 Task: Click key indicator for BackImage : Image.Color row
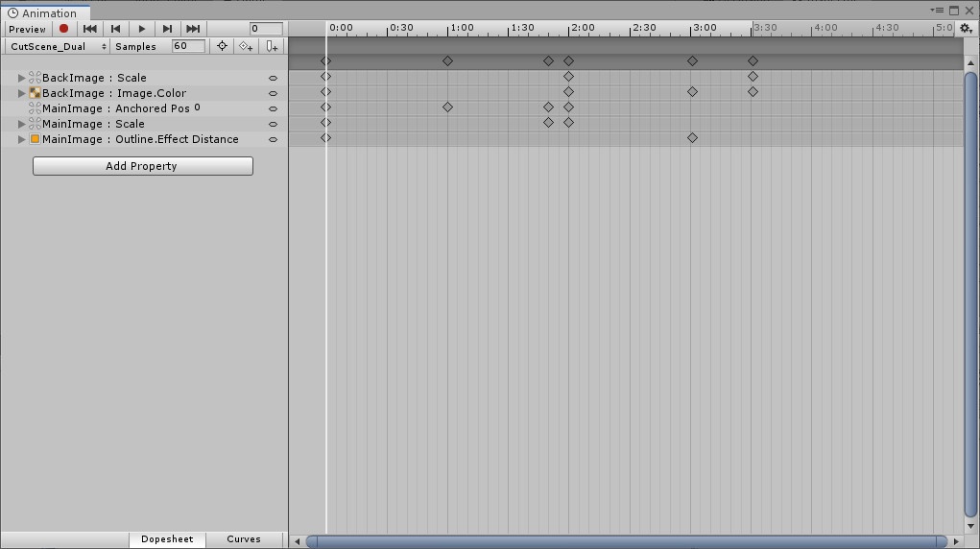(x=274, y=93)
